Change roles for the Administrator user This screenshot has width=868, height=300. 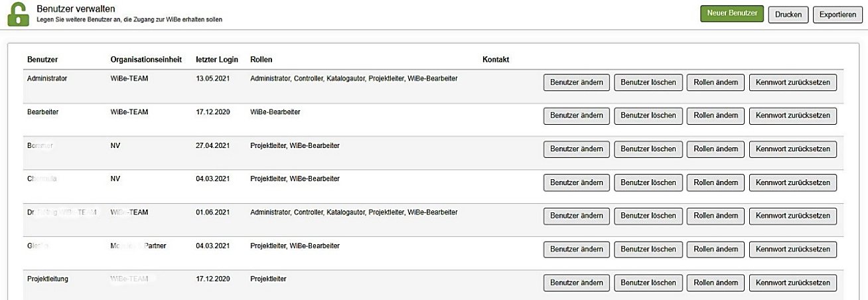pos(715,83)
